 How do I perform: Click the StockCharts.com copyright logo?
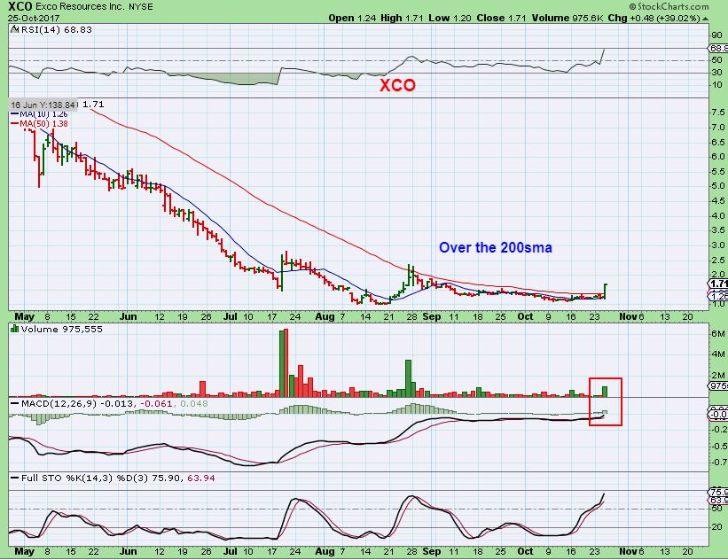pyautogui.click(x=669, y=6)
